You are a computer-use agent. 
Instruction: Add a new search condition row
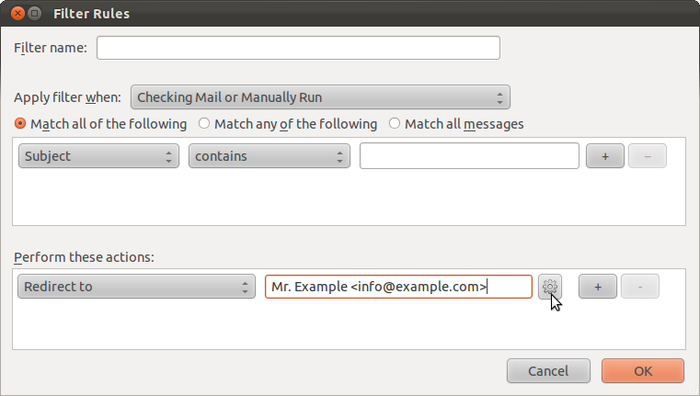pos(605,156)
